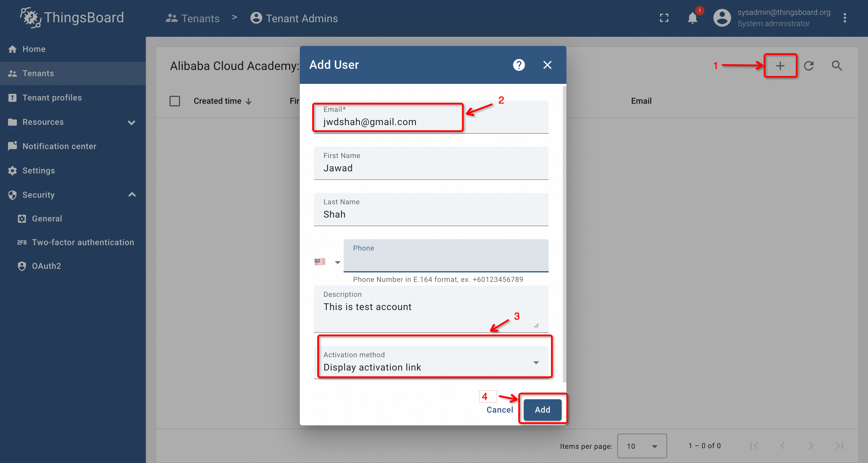Open notifications bell icon

(x=692, y=18)
